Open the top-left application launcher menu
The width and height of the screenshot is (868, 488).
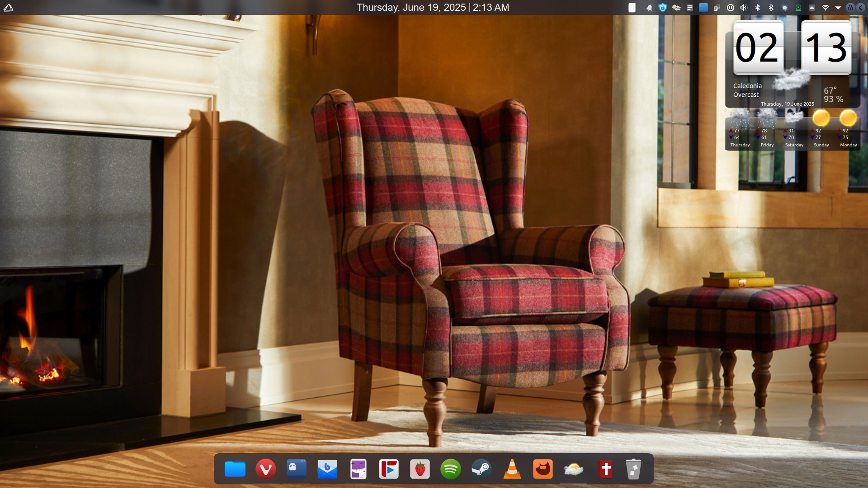(x=8, y=8)
